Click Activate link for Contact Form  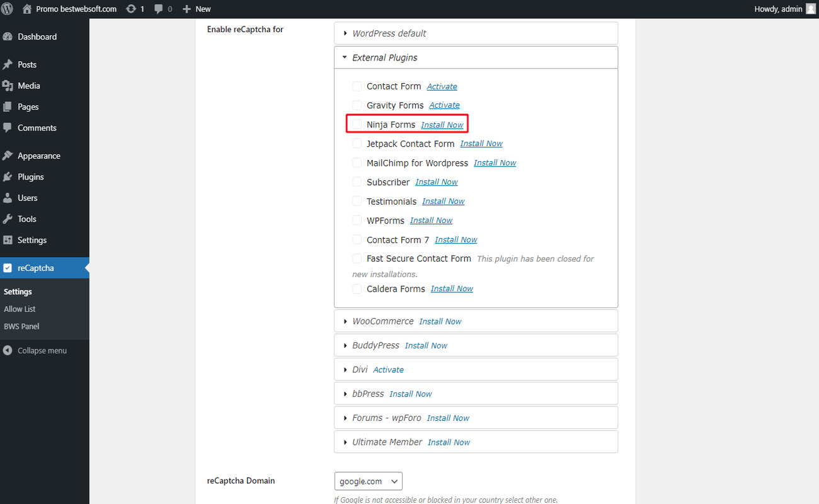[442, 86]
